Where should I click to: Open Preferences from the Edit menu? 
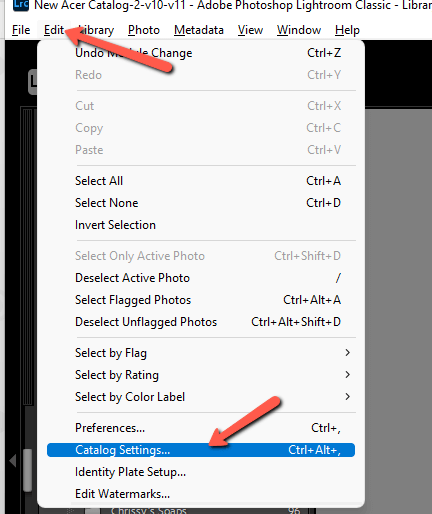point(201,428)
